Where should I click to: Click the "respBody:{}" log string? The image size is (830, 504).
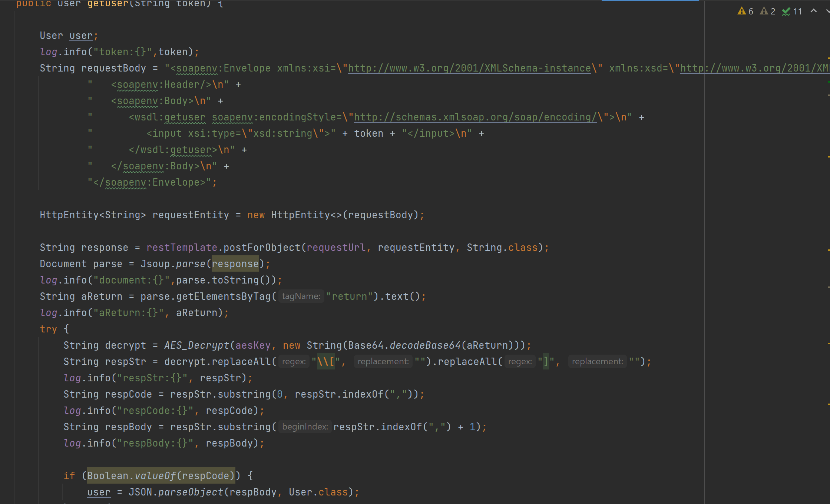[155, 443]
